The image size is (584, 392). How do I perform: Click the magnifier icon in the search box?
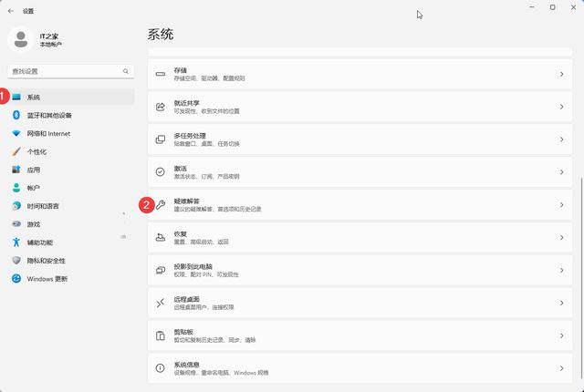click(126, 70)
